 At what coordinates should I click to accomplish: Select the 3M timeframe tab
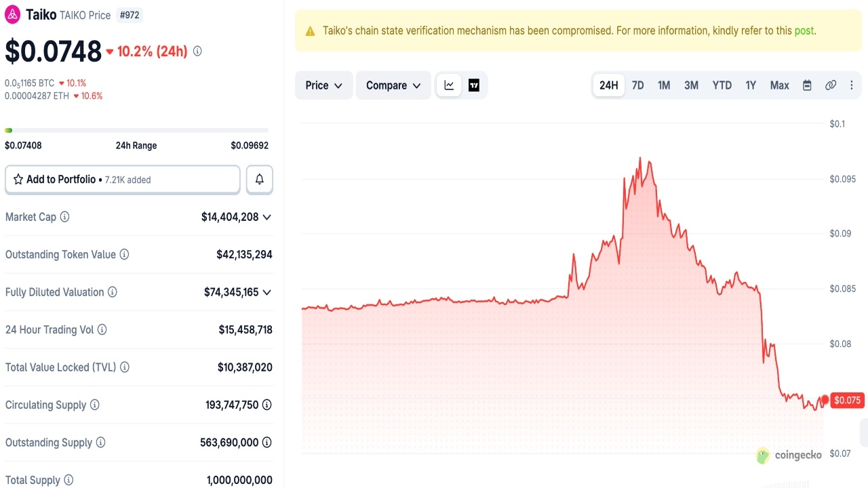click(x=691, y=85)
